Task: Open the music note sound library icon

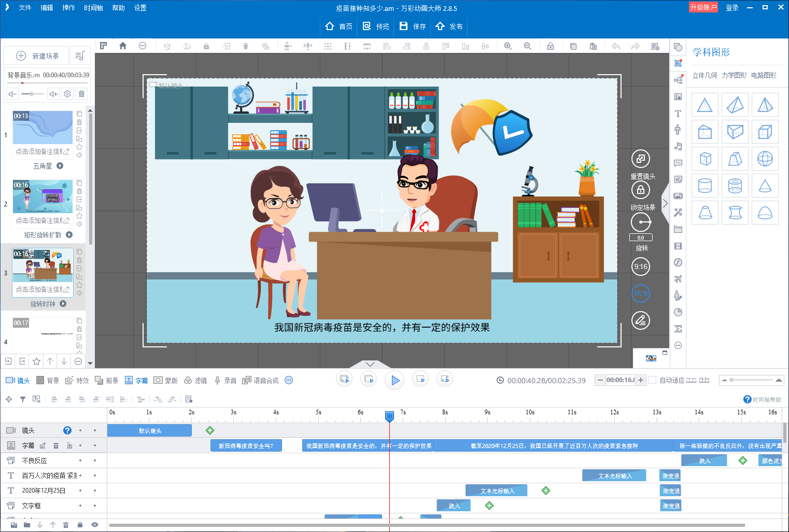Action: (678, 147)
